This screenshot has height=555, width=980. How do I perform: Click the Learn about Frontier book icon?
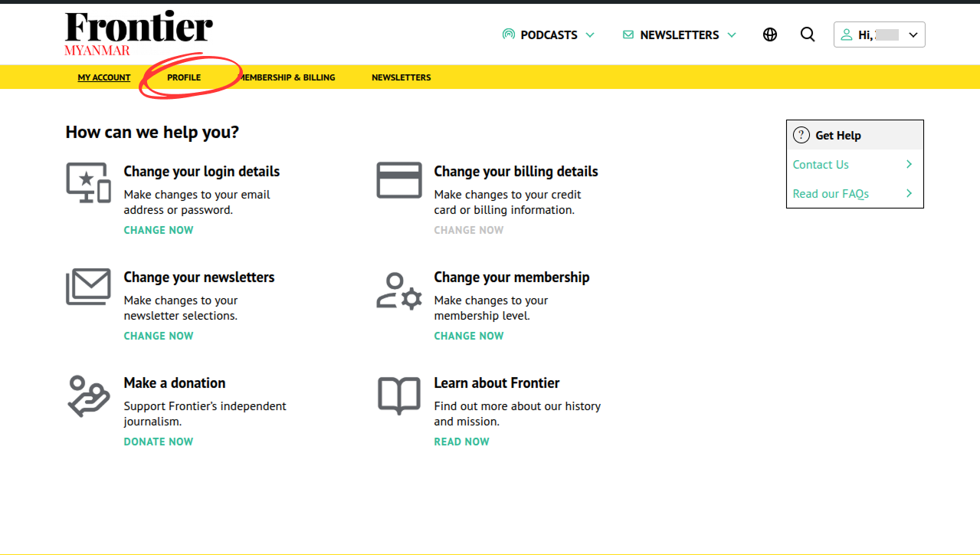pos(399,396)
